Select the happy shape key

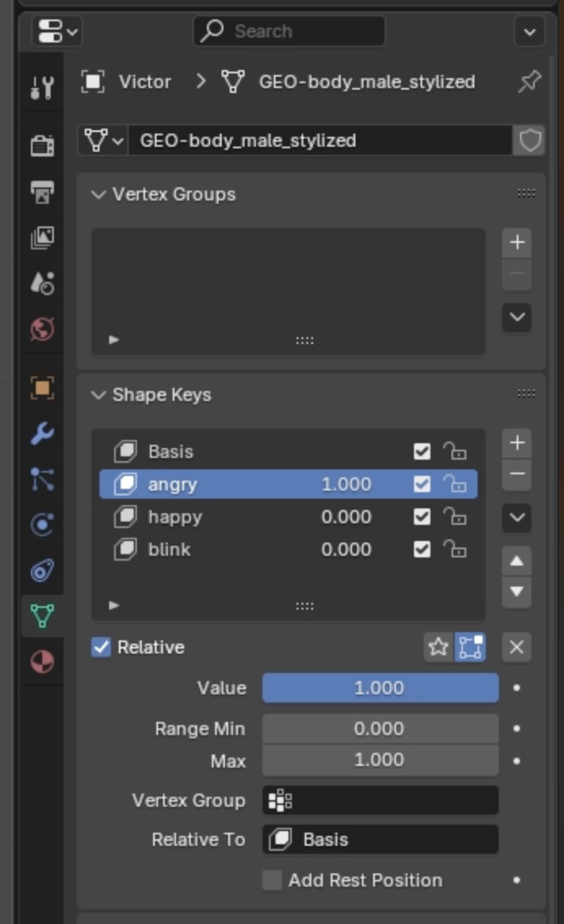coord(289,517)
